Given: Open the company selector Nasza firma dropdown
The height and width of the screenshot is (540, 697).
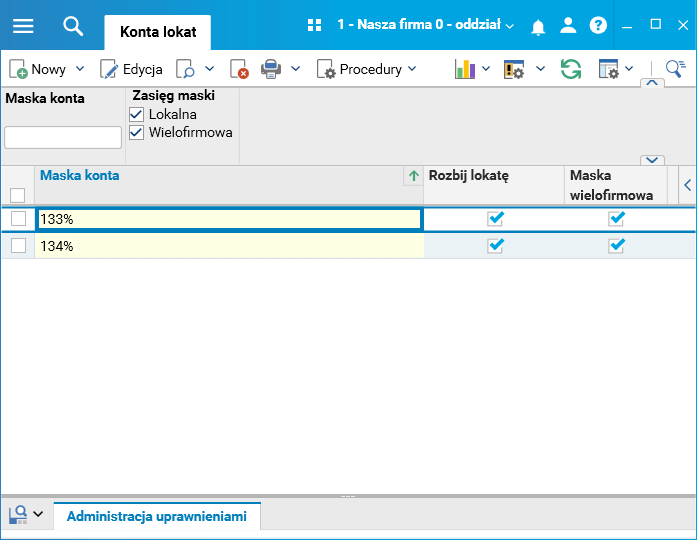Looking at the screenshot, I should tap(425, 24).
